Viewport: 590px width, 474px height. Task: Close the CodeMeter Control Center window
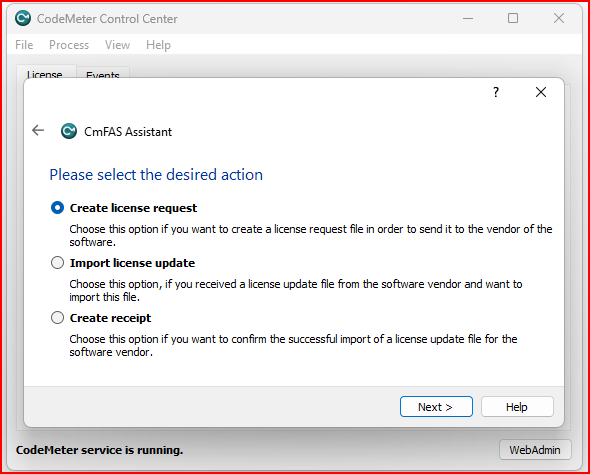(559, 18)
